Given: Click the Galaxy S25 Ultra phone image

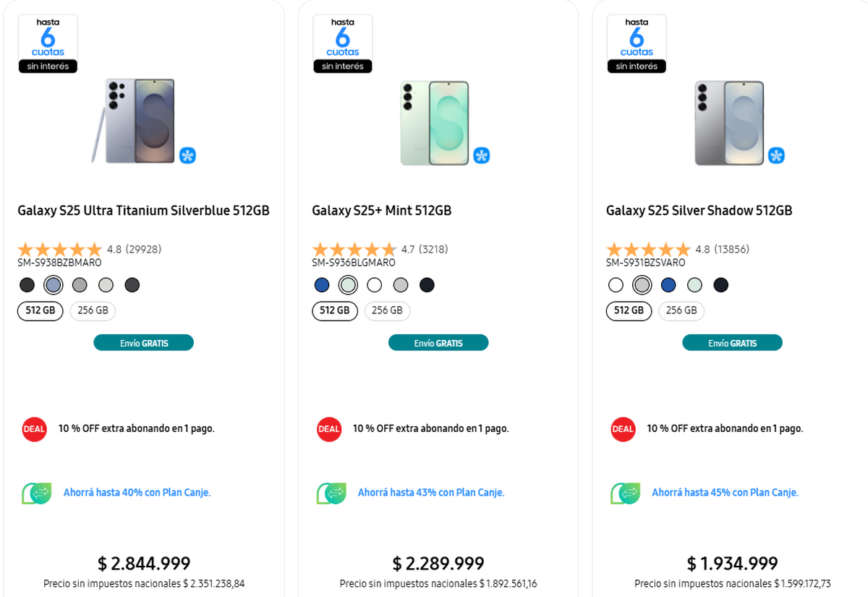Looking at the screenshot, I should (x=137, y=121).
